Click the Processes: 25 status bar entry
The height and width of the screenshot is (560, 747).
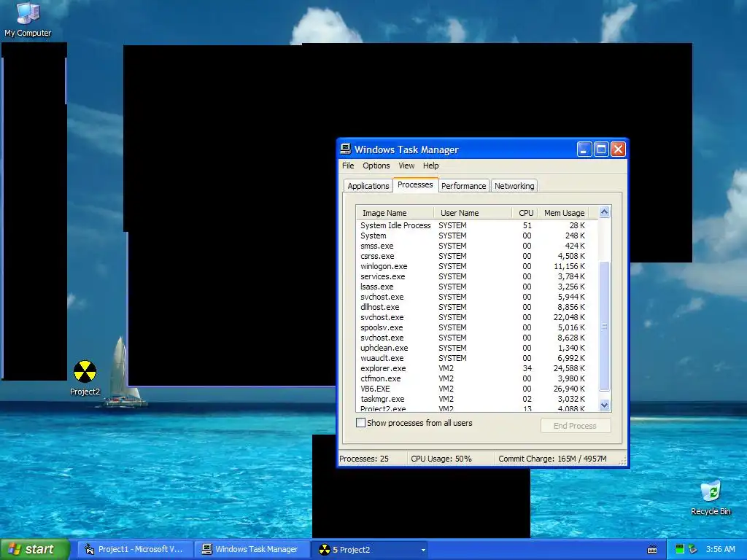point(371,459)
